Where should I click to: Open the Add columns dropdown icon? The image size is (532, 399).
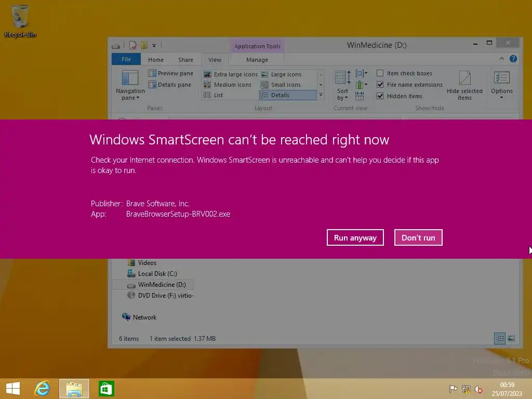click(x=362, y=85)
